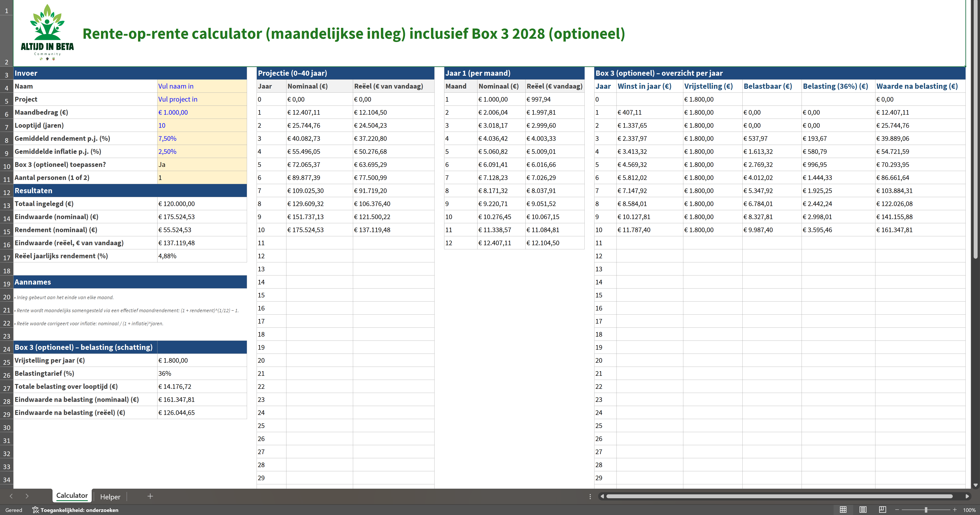
Task: Open the Helper sheet tab
Action: point(110,496)
